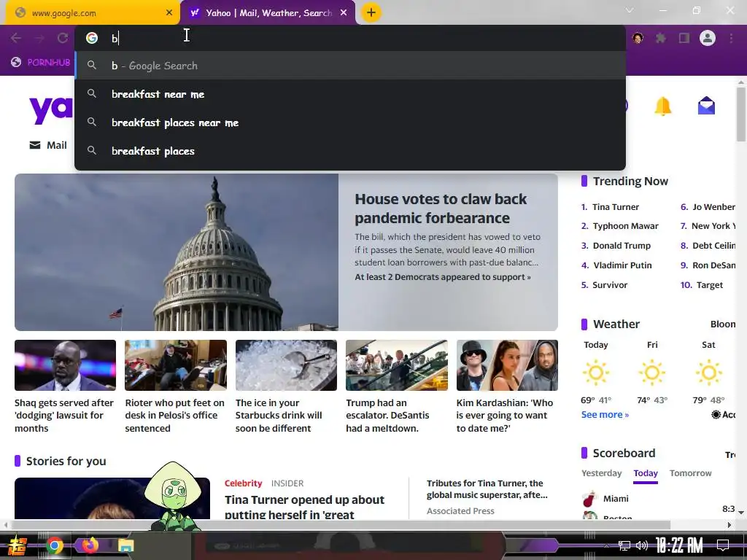Open the Starbucks ice story thumbnail
Image resolution: width=747 pixels, height=560 pixels.
[x=286, y=365]
